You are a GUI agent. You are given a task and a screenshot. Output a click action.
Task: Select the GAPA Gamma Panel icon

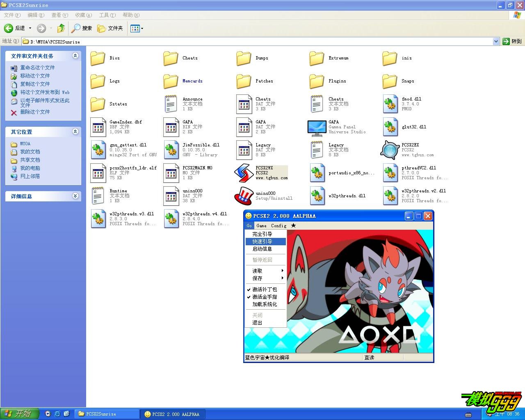click(x=317, y=128)
